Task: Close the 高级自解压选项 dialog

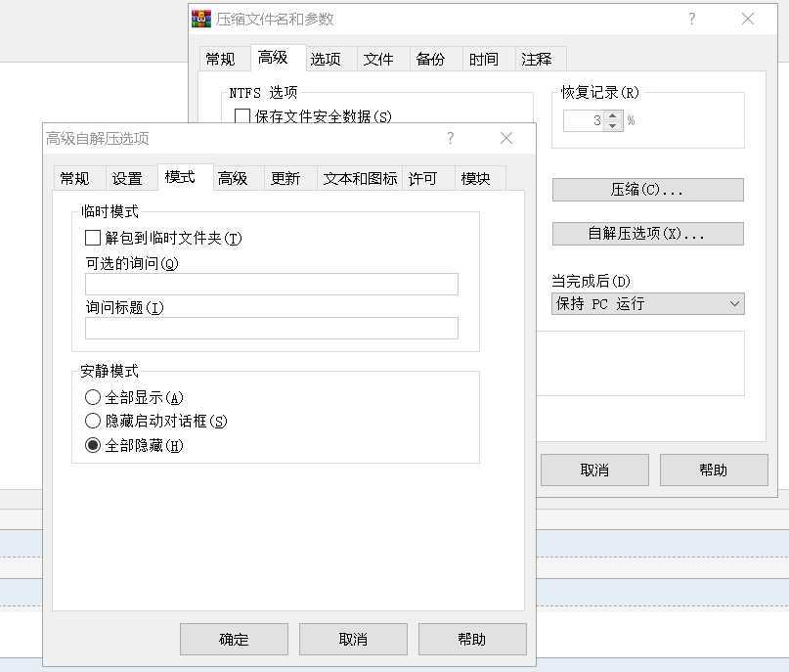Action: pyautogui.click(x=506, y=138)
